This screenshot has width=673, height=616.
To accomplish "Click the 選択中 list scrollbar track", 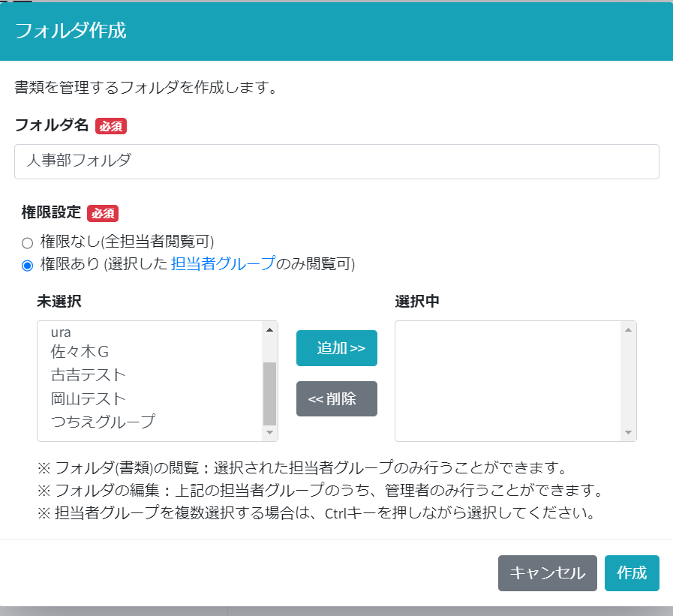I will coord(629,381).
